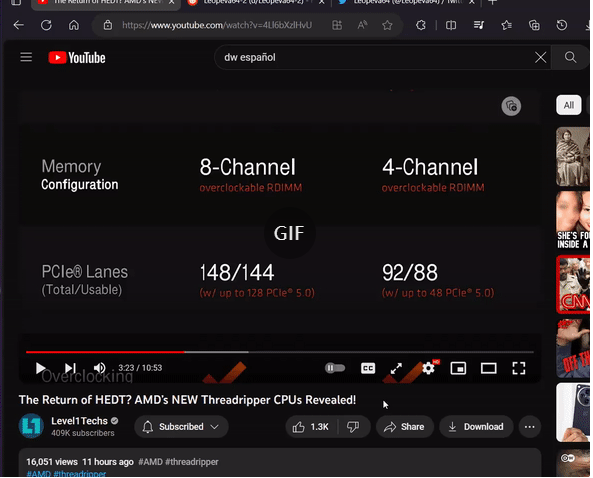Reload the current page
This screenshot has height=478, width=593.
coord(46,25)
